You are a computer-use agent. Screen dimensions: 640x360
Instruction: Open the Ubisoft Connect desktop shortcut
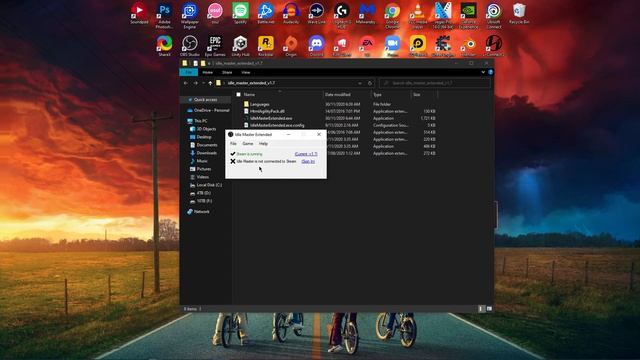click(x=493, y=16)
